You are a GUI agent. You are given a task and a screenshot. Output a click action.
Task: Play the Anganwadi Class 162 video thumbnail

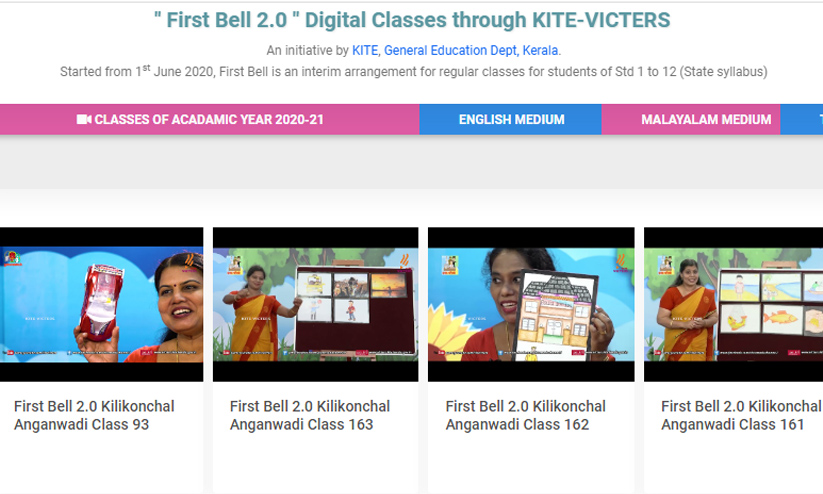click(x=531, y=304)
